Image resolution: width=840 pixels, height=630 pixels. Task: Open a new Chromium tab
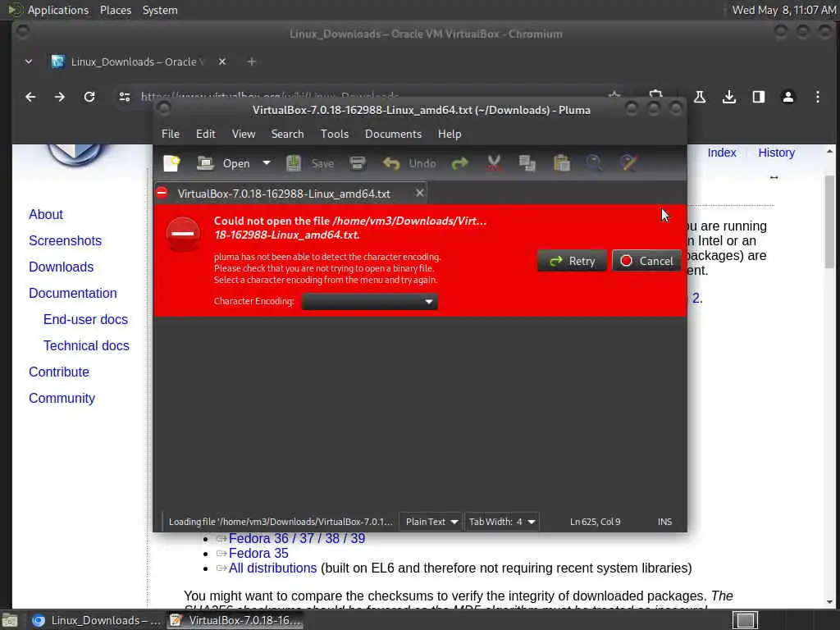[251, 62]
